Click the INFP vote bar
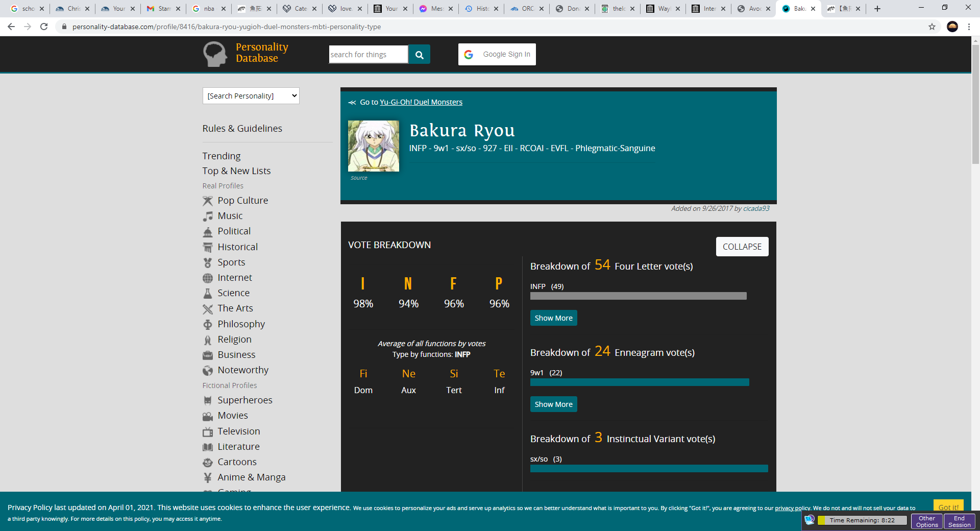The width and height of the screenshot is (980, 531). tap(639, 296)
